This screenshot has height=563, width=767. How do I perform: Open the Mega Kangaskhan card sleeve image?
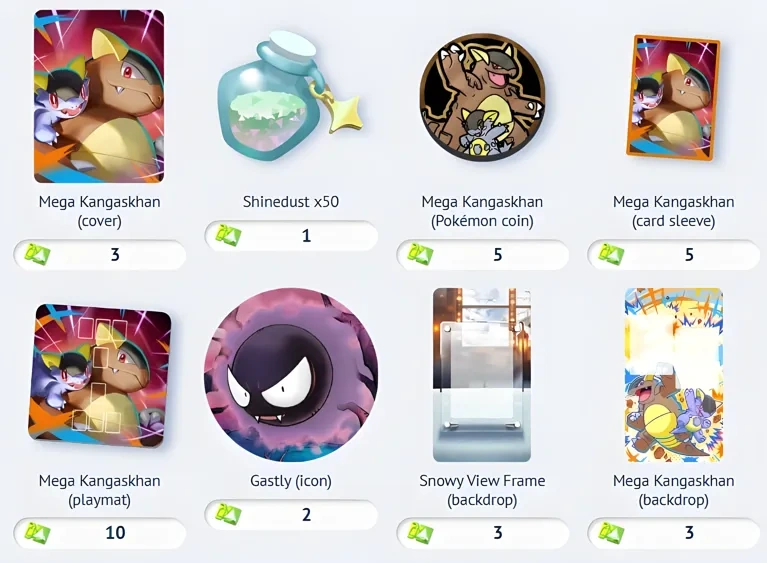pos(674,98)
